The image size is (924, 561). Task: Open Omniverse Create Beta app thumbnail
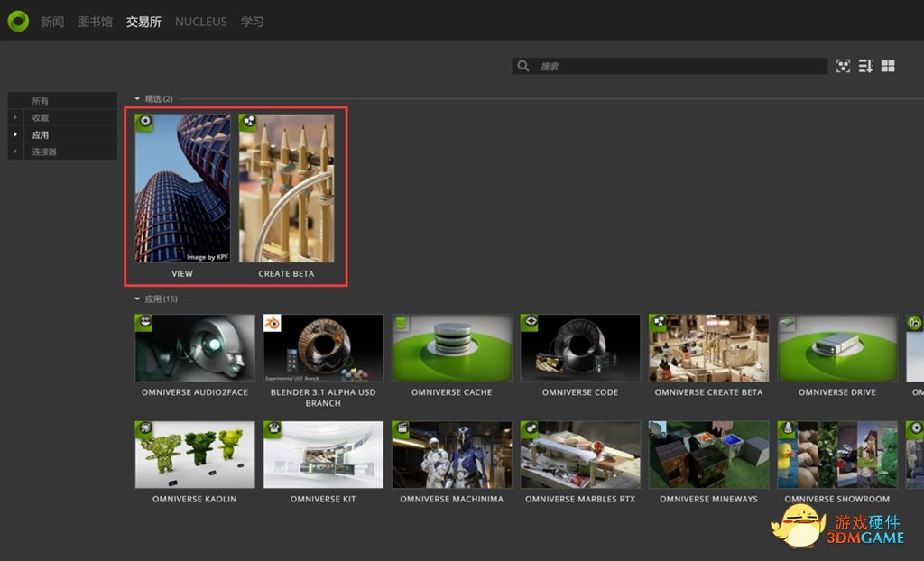pyautogui.click(x=709, y=347)
